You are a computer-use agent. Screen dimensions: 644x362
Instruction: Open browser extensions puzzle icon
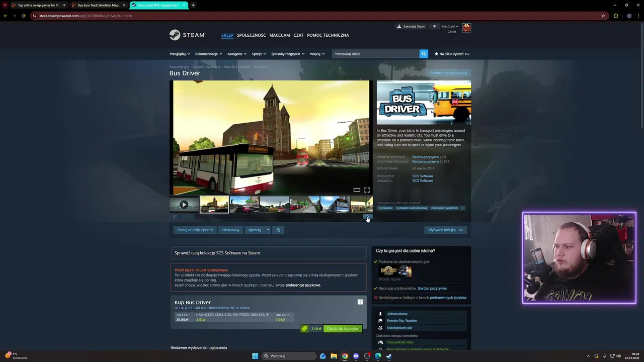click(x=616, y=16)
